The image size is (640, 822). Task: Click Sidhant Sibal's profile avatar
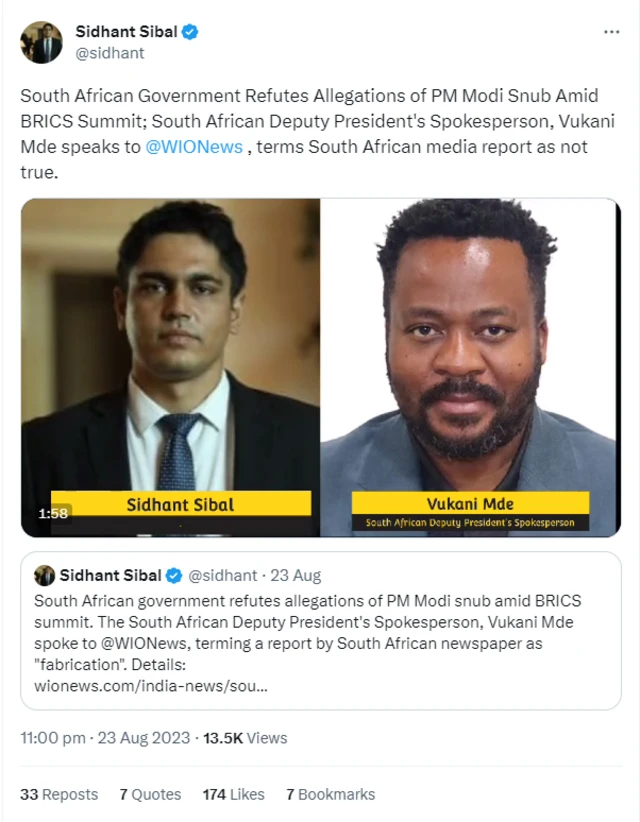[x=41, y=42]
